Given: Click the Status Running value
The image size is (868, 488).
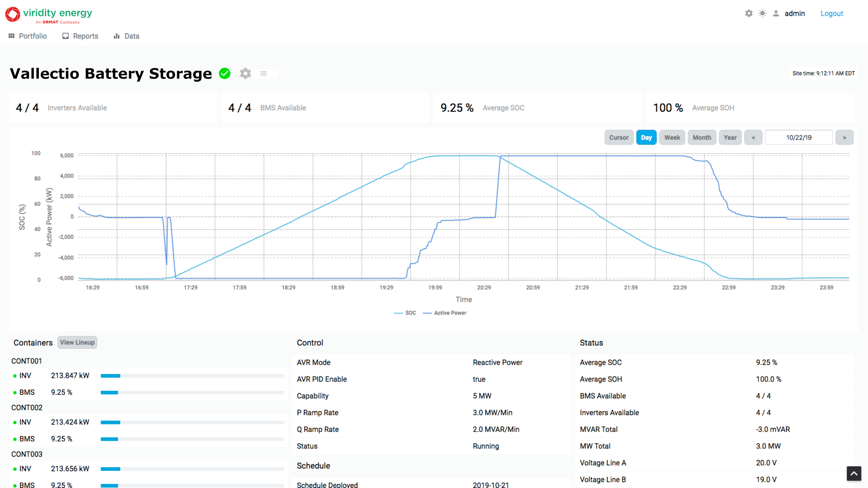Looking at the screenshot, I should tap(486, 446).
